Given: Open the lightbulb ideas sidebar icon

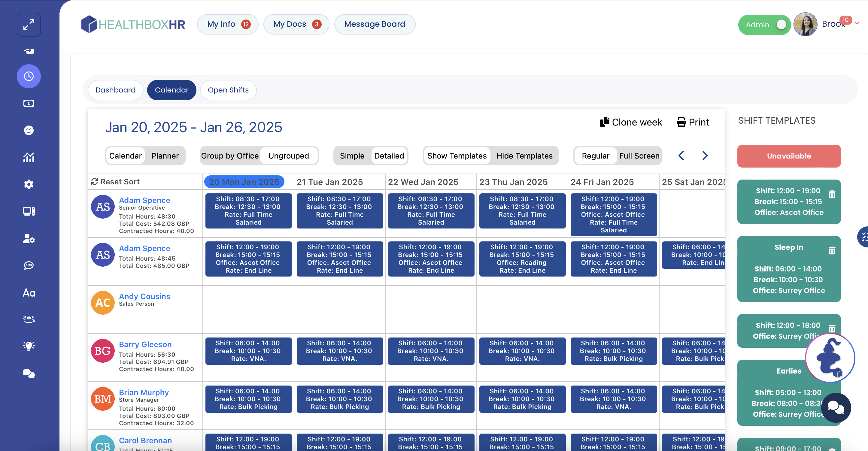Looking at the screenshot, I should 29,346.
